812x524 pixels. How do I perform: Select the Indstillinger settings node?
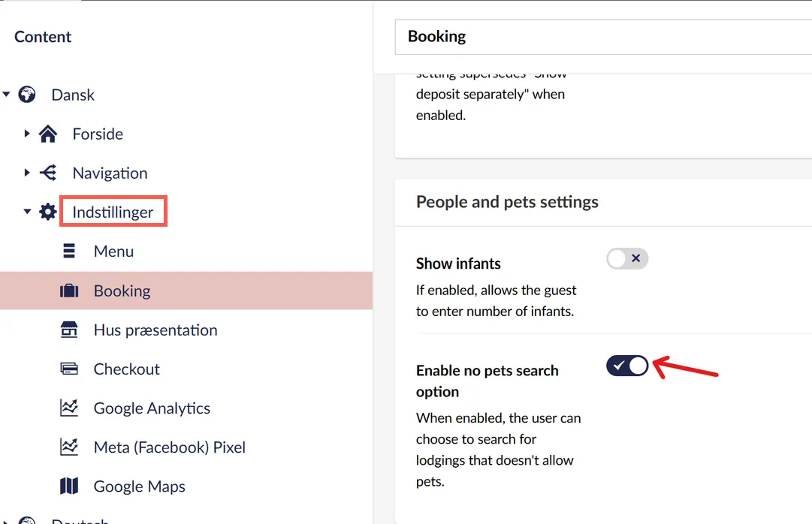pos(113,212)
